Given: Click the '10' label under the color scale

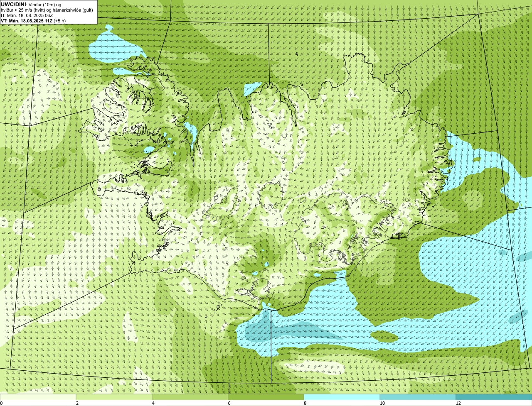Looking at the screenshot, I should (x=382, y=403).
